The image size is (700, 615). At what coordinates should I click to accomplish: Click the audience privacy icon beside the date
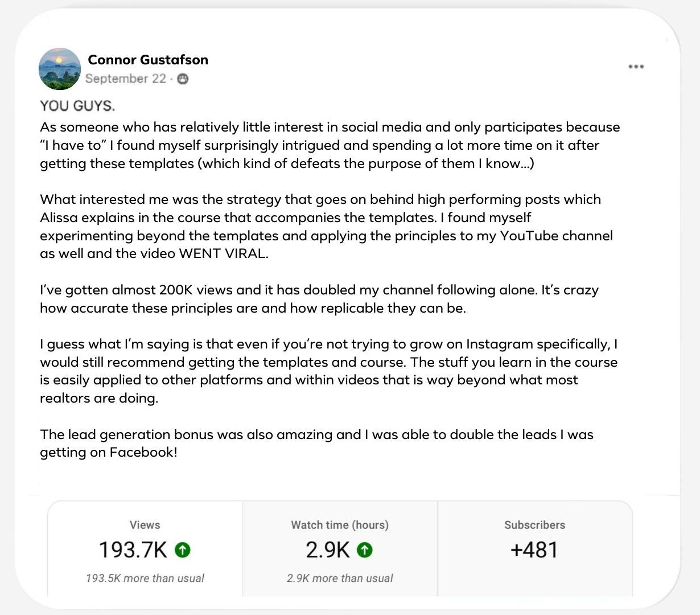[x=183, y=79]
